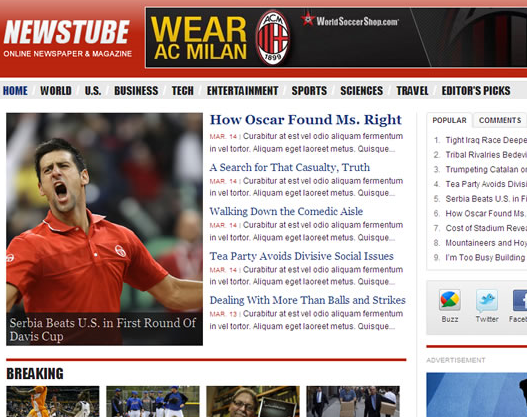Open the TECH section
Image resolution: width=527 pixels, height=417 pixels.
[x=183, y=91]
